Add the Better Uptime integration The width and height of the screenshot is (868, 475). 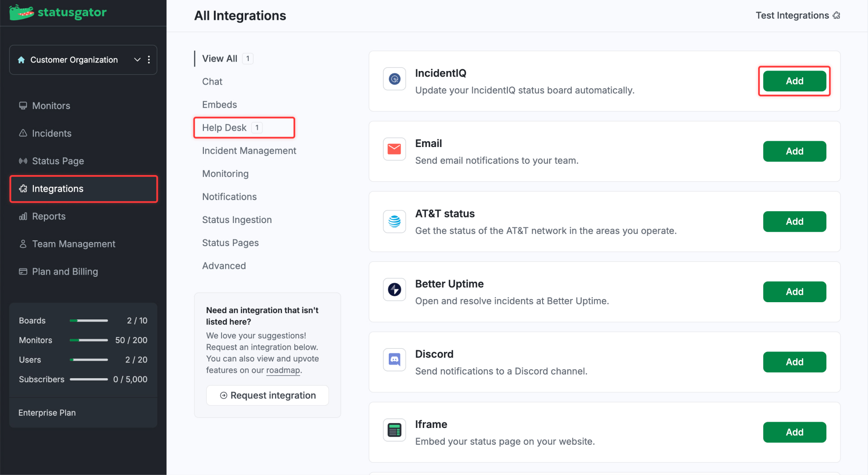[x=794, y=292]
